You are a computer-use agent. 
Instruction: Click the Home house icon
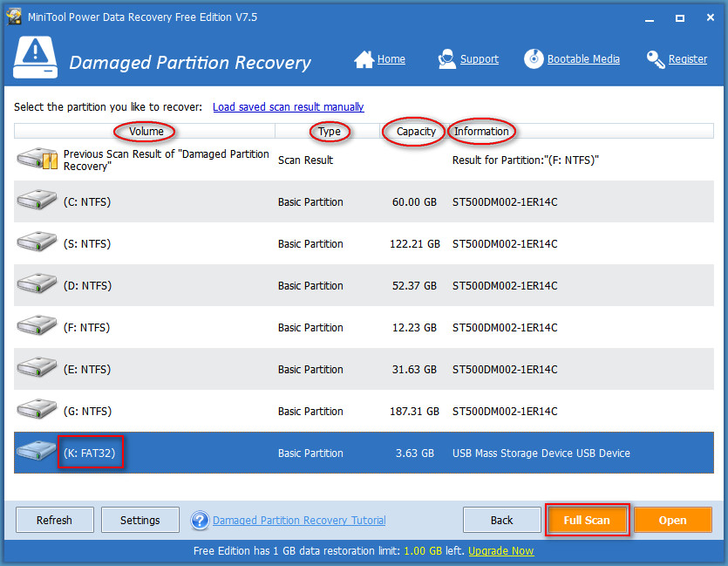364,59
